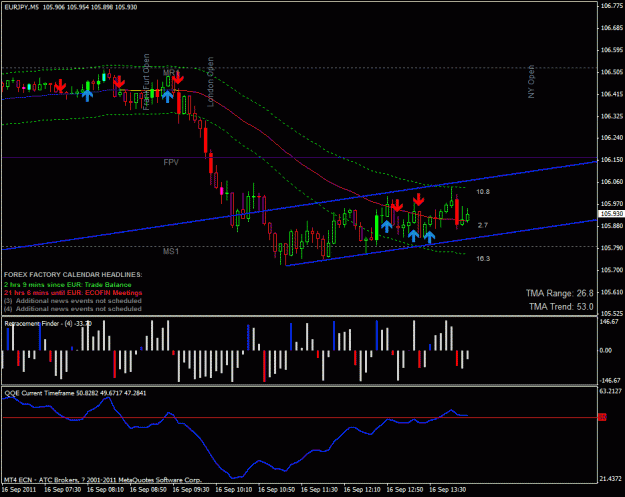Image resolution: width=625 pixels, height=497 pixels.
Task: Select the lower blue channel trendline
Action: click(442, 242)
